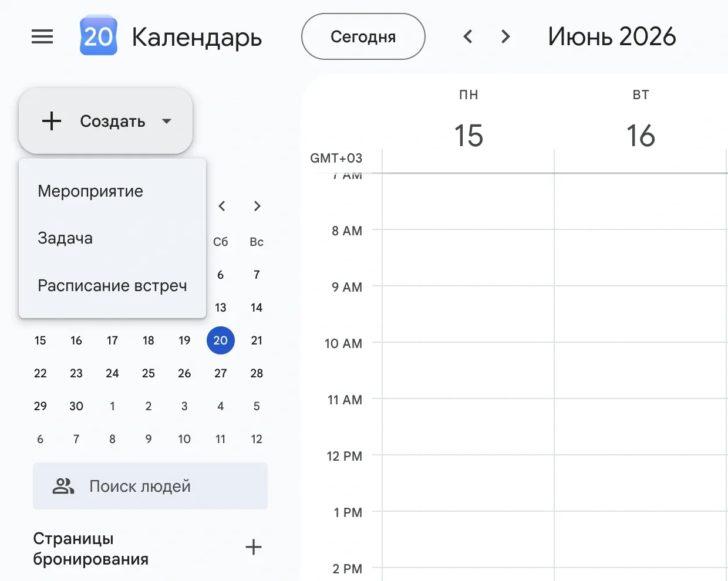Choose Задача from the create menu

[x=112, y=238]
